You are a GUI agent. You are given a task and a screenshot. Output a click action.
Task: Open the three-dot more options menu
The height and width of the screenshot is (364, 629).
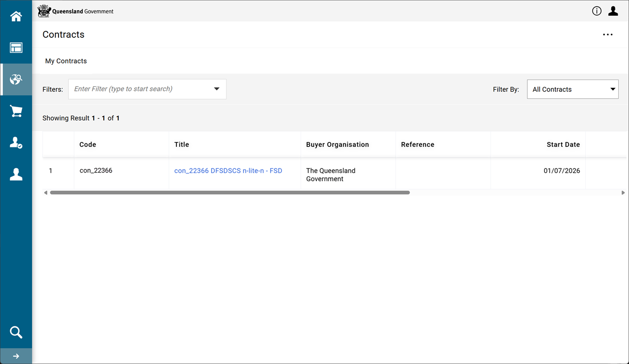tap(608, 35)
